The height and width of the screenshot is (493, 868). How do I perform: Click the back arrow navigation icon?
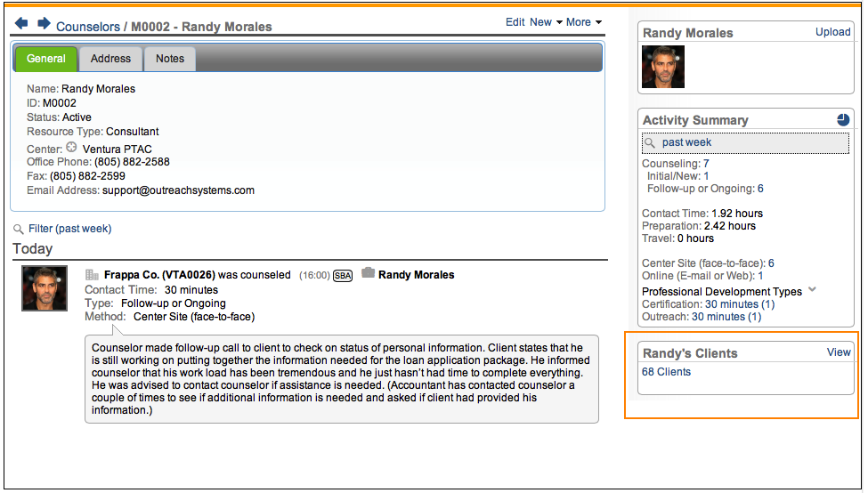21,23
